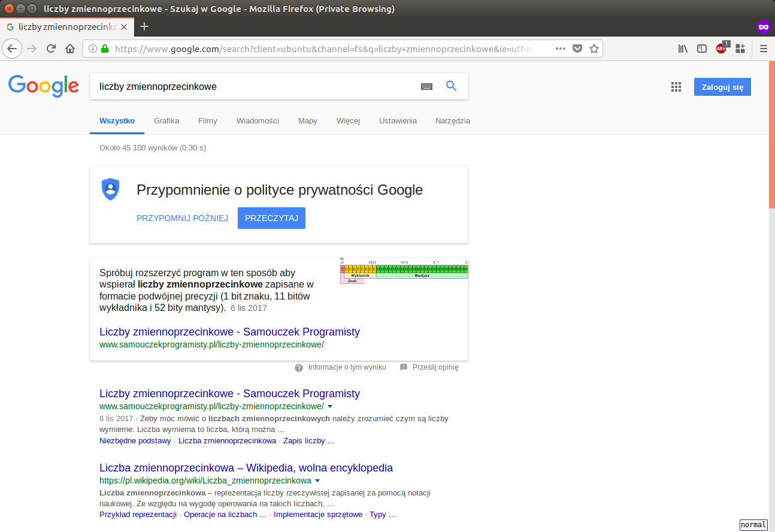Expand the arrow next to the samouczekprogramisty.pl URL
Image resolution: width=775 pixels, height=532 pixels.
pyautogui.click(x=330, y=406)
